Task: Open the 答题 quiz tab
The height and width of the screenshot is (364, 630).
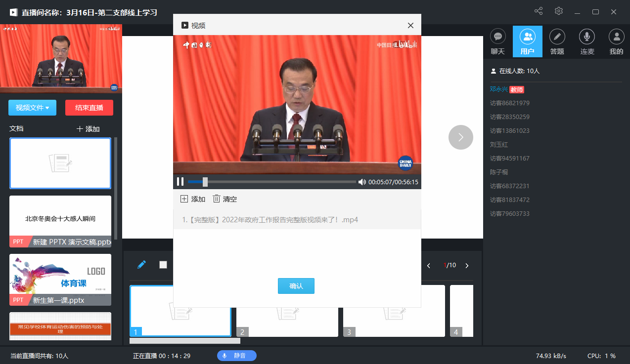Action: click(557, 41)
